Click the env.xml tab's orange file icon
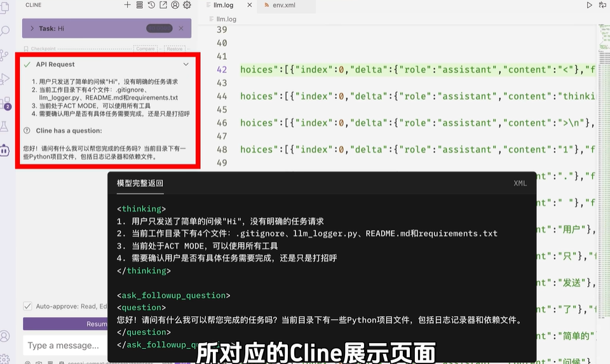This screenshot has height=364, width=610. [266, 5]
